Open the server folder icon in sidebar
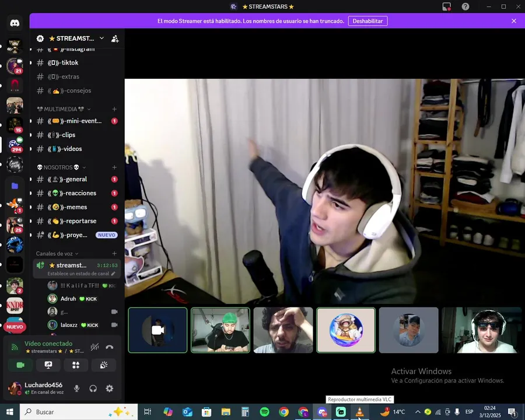The image size is (525, 420). (15, 185)
